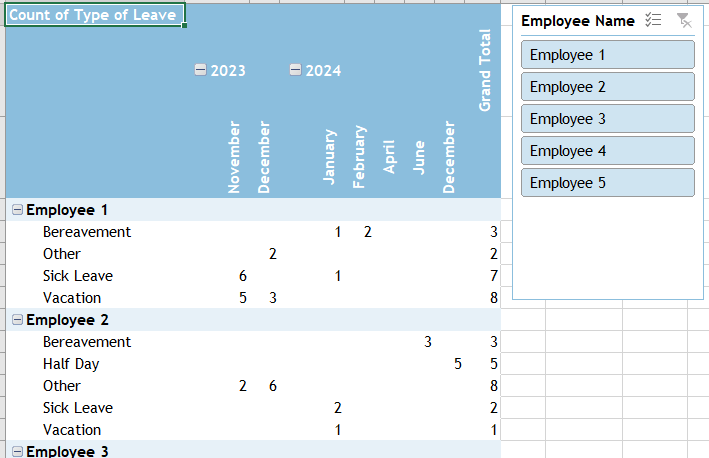Viewport: 709px width, 458px height.
Task: Filter slicer by Employee 2
Action: pos(608,87)
